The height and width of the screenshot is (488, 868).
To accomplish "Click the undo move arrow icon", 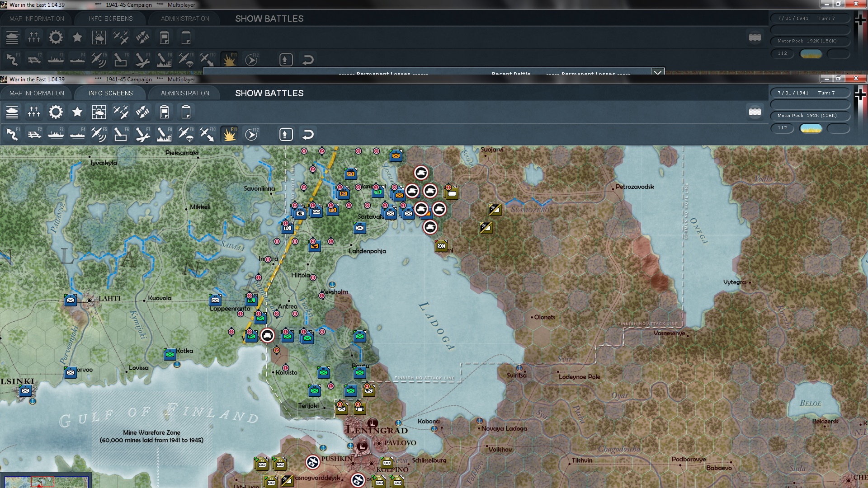I will (x=308, y=135).
